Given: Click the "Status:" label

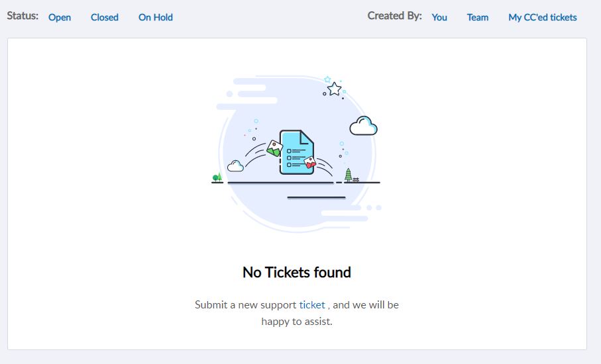Looking at the screenshot, I should pyautogui.click(x=23, y=15).
